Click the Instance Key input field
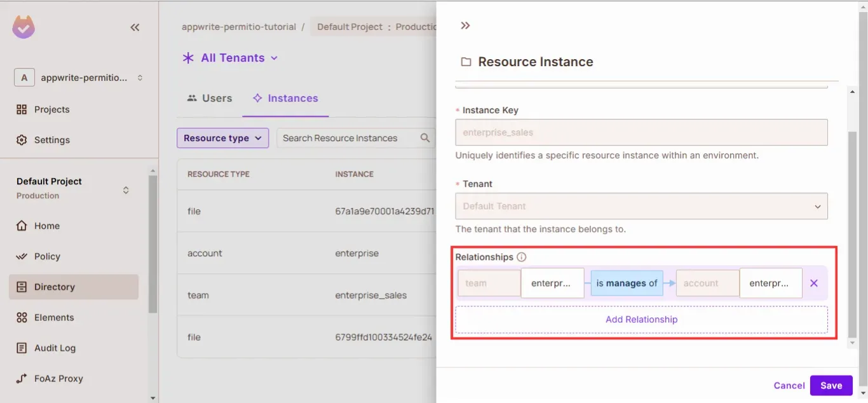Image resolution: width=868 pixels, height=403 pixels. click(x=641, y=133)
